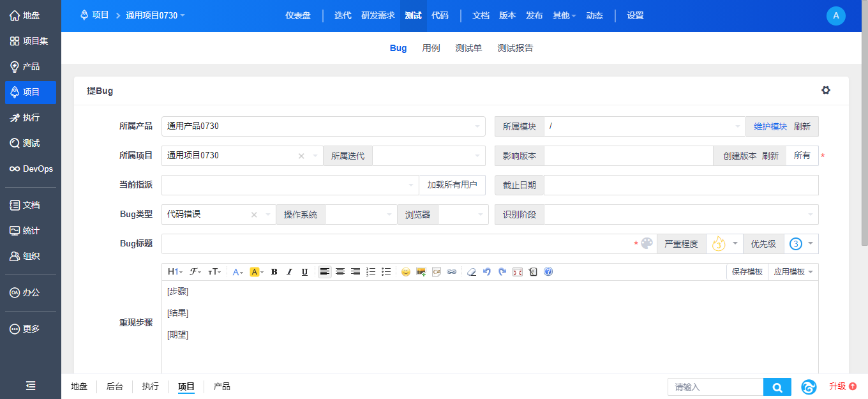Open the gear settings icon on 提Bug
This screenshot has width=868, height=399.
coord(826,91)
